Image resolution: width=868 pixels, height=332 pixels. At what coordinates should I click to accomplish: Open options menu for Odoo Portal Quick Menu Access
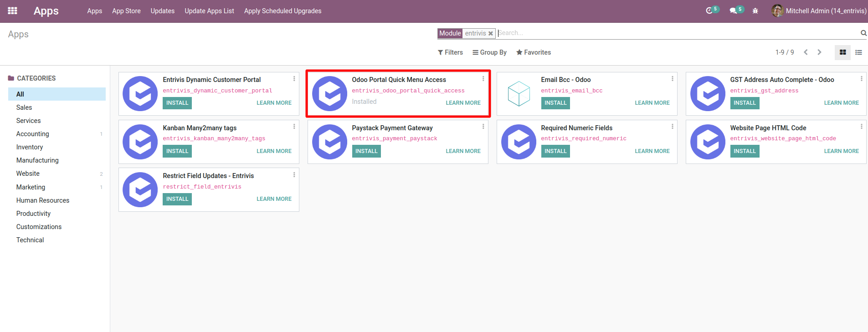point(483,79)
